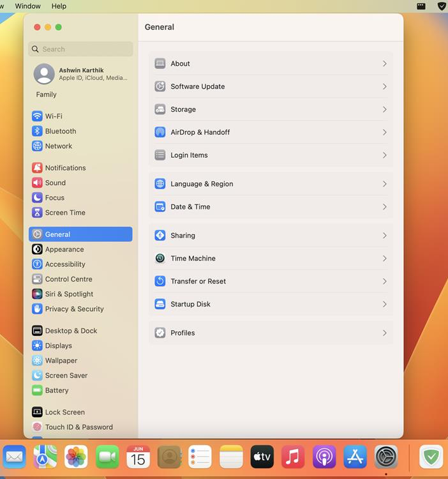The width and height of the screenshot is (448, 479).
Task: Open Podcasts from the Dock
Action: [324, 457]
